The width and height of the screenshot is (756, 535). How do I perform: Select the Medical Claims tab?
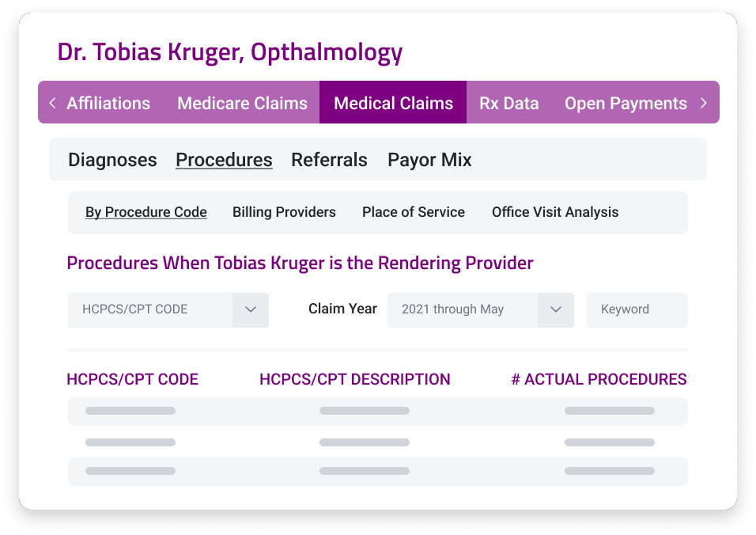coord(393,103)
